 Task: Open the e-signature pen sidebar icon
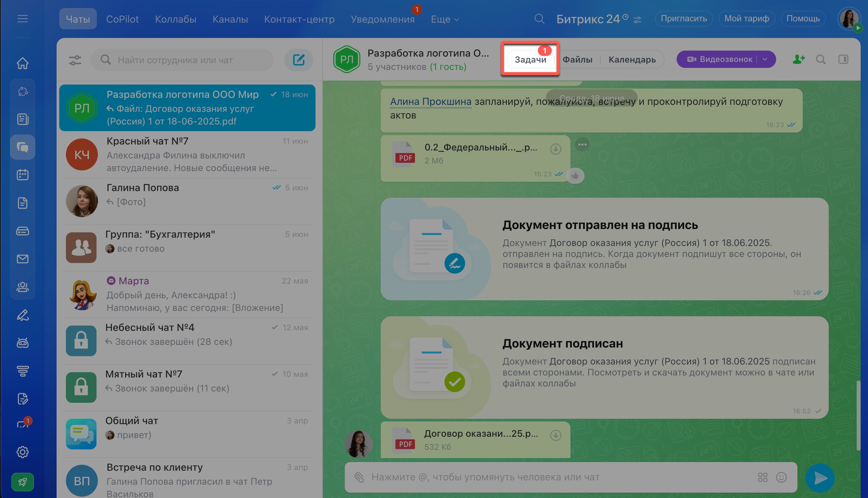[x=23, y=315]
